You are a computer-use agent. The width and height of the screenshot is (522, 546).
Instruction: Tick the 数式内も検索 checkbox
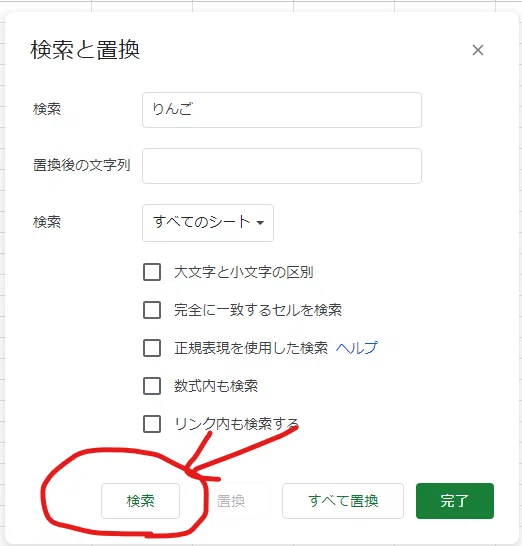[152, 386]
